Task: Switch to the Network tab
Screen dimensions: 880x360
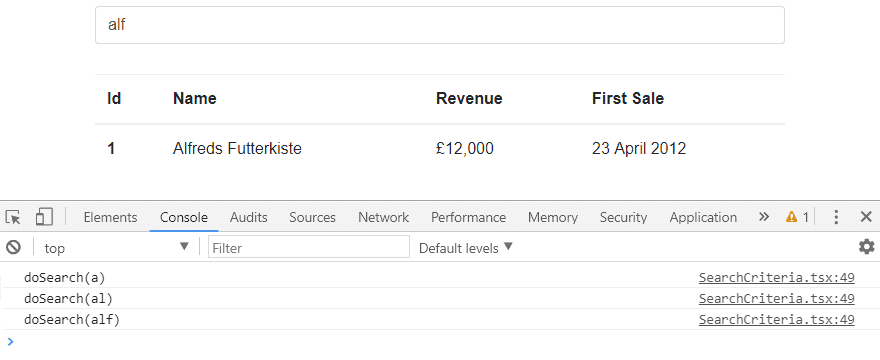Action: pyautogui.click(x=384, y=217)
